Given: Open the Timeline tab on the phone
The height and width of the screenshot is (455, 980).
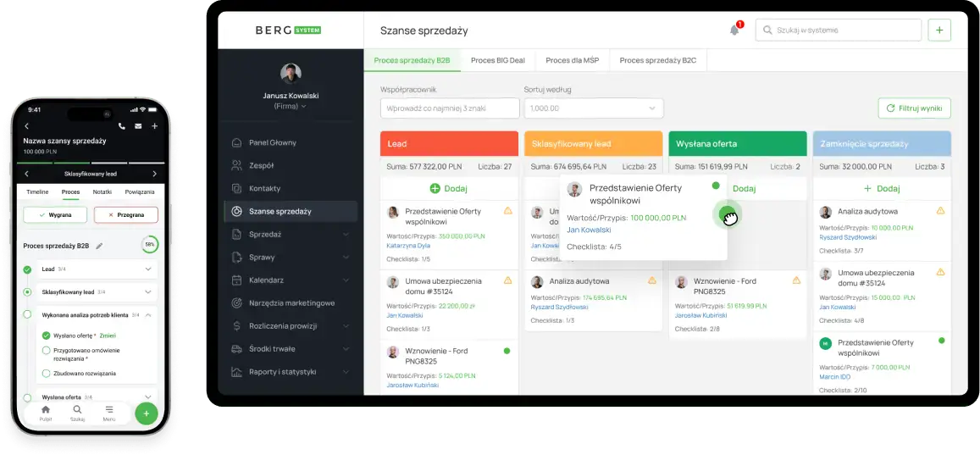Looking at the screenshot, I should (x=37, y=191).
